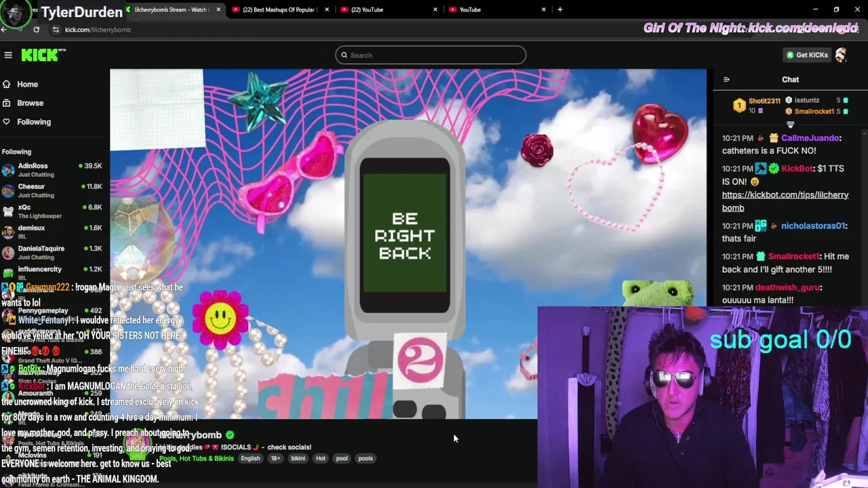Image resolution: width=868 pixels, height=488 pixels.
Task: Click the pools tag
Action: click(x=366, y=458)
